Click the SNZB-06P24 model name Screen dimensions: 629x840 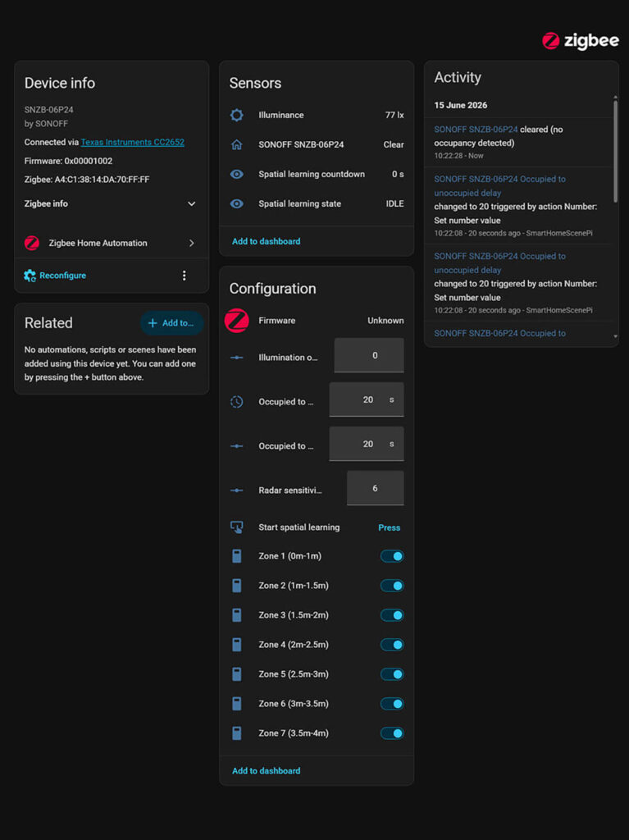(x=48, y=110)
